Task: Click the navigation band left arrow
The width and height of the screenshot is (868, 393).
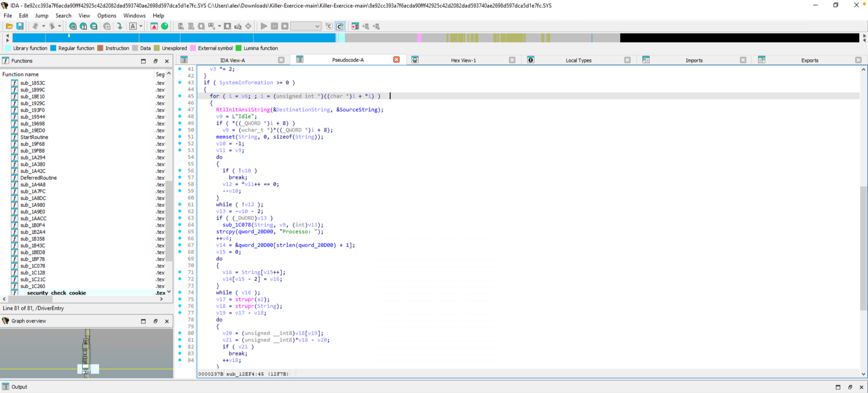Action: click(7, 35)
